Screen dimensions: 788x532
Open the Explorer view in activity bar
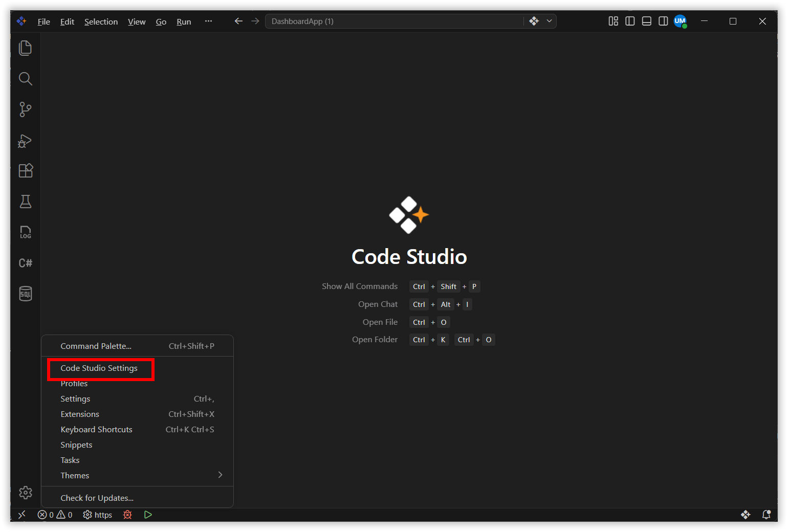pyautogui.click(x=25, y=48)
